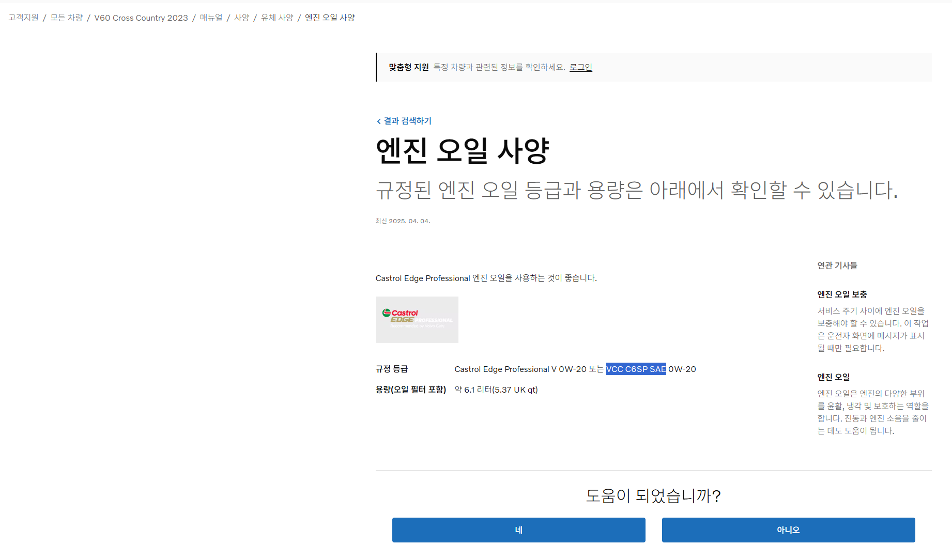952x560 pixels.
Task: Click the 규정 등급 label
Action: pyautogui.click(x=392, y=369)
